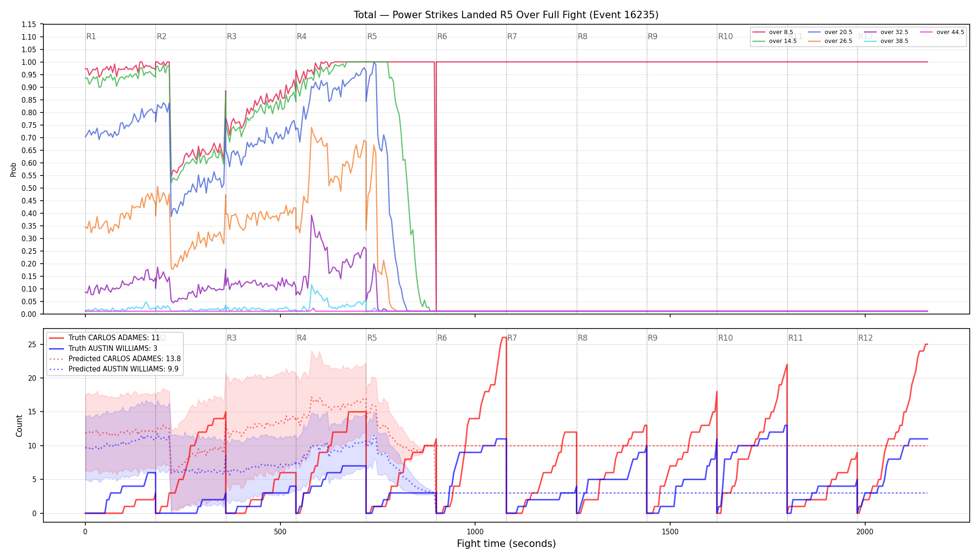The image size is (980, 560).
Task: Click the 25 tick on the Count axis
Action: [x=32, y=344]
